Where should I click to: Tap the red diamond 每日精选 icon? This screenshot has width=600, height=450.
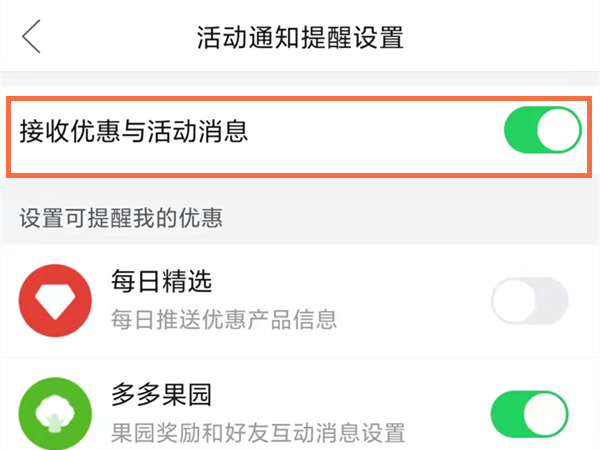coord(55,300)
